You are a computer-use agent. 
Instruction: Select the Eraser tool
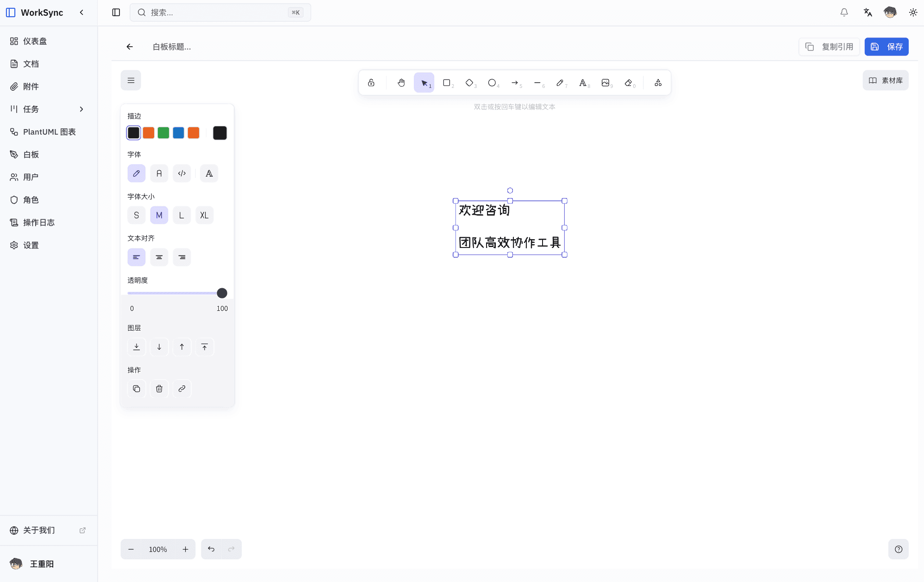(629, 82)
